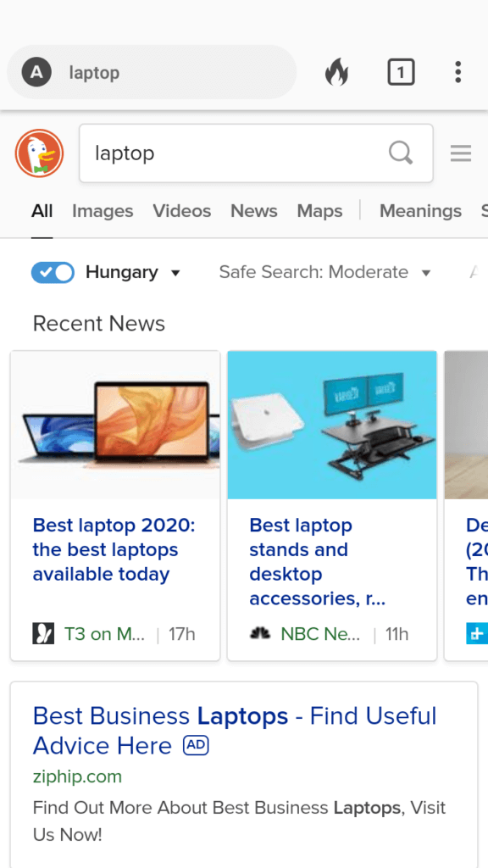Image resolution: width=488 pixels, height=868 pixels.
Task: Open Best laptop 2020 news article
Action: click(114, 549)
